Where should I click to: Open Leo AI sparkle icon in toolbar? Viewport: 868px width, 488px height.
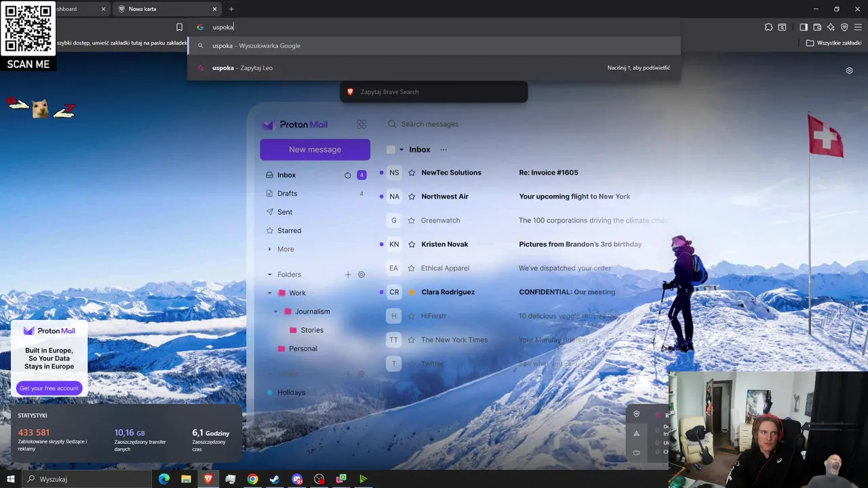(831, 27)
